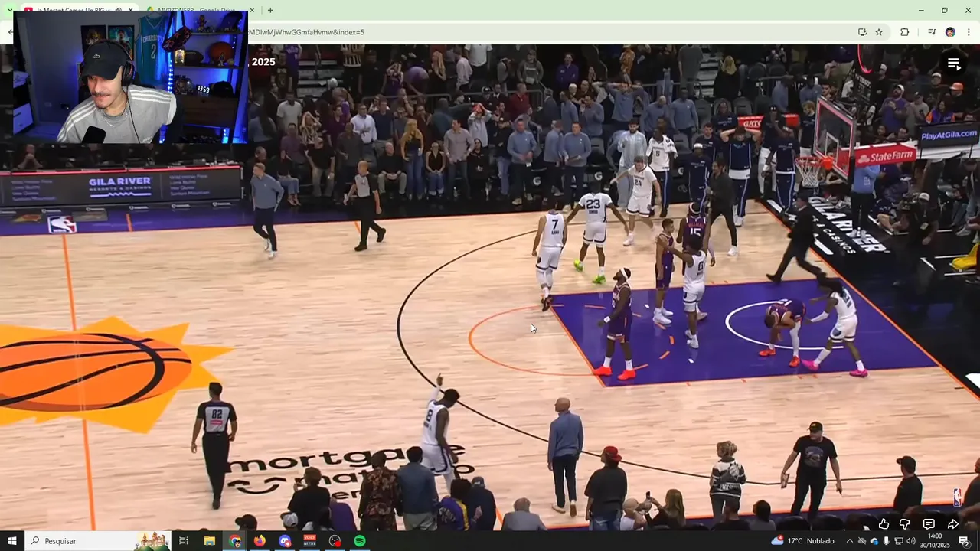Launch Firefox from taskbar
The image size is (980, 551).
point(260,541)
